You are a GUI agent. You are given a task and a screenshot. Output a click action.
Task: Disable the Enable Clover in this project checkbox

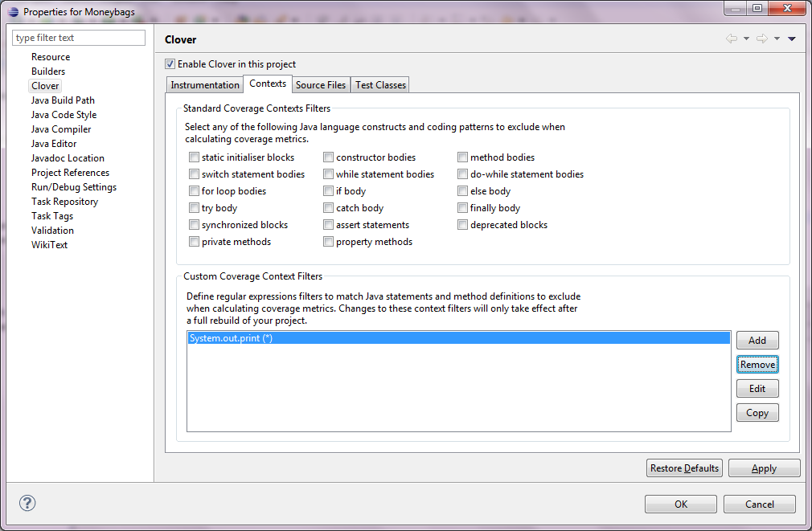coord(170,64)
